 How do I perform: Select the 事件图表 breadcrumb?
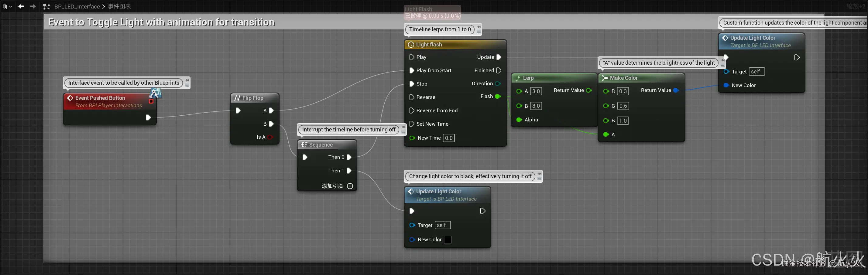tap(119, 6)
